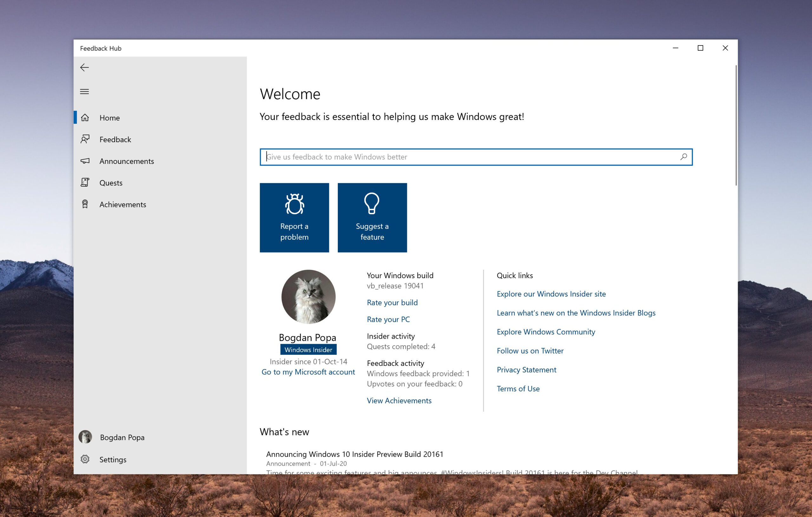
Task: Go to Announcements in sidebar
Action: (x=160, y=161)
